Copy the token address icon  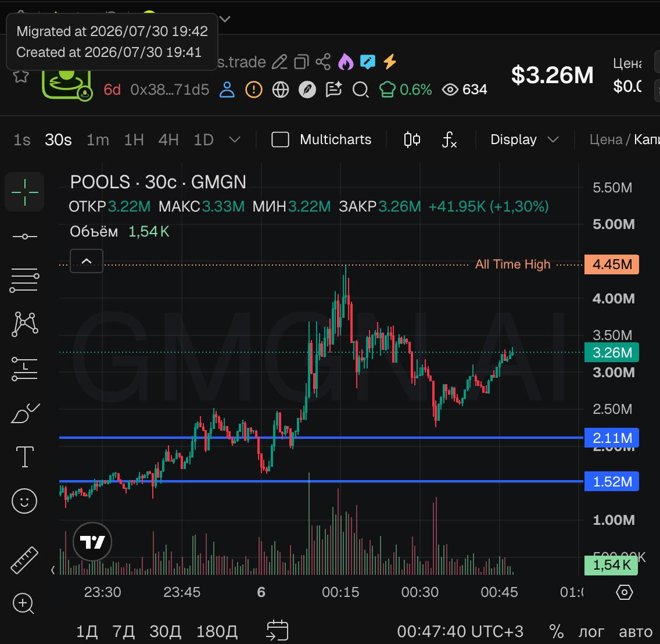[302, 62]
